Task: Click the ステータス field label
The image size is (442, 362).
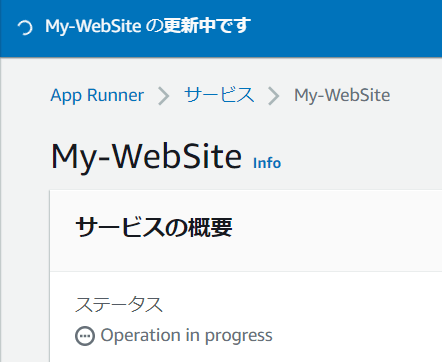Action: 119,304
